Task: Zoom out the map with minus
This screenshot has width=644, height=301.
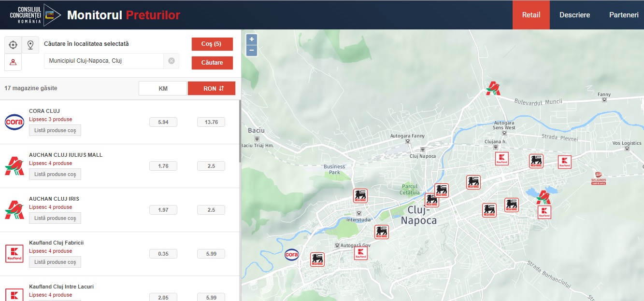Action: pos(252,50)
